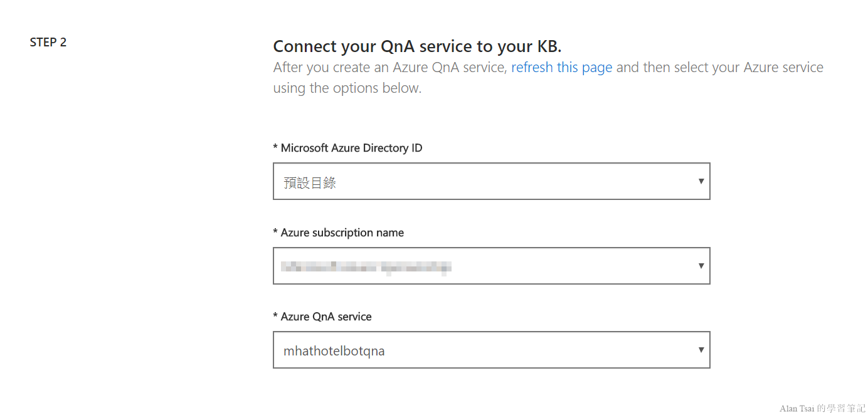This screenshot has height=415, width=868.
Task: Click the "Connect your QnA service to your KB." heading
Action: [x=417, y=46]
